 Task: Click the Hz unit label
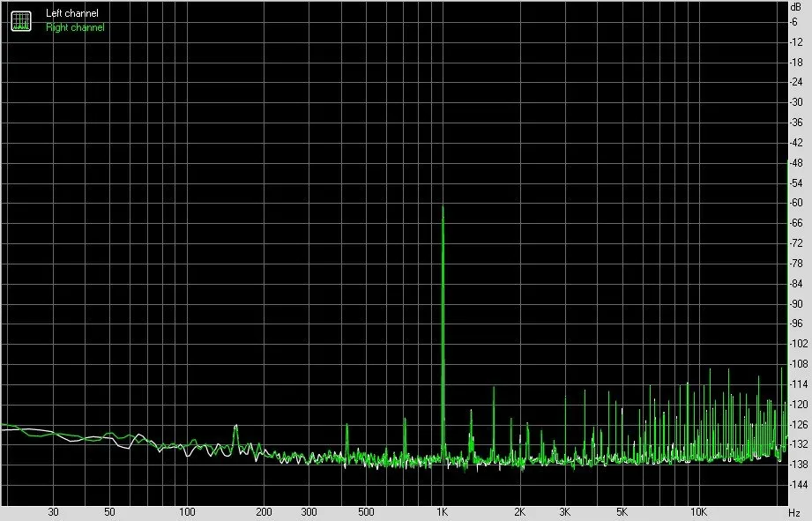click(795, 513)
